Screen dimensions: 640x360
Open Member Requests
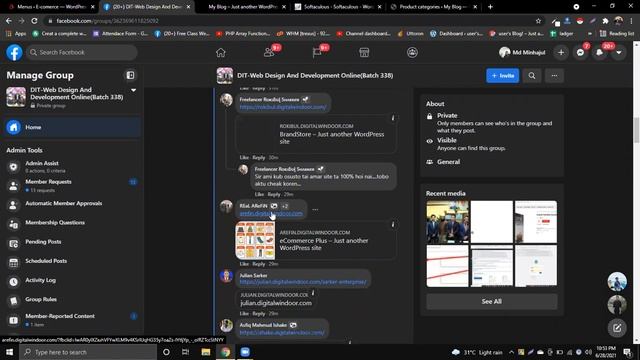coord(73,186)
